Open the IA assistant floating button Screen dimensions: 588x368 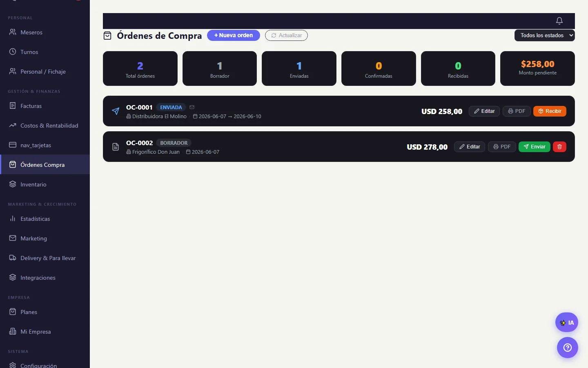click(x=567, y=323)
